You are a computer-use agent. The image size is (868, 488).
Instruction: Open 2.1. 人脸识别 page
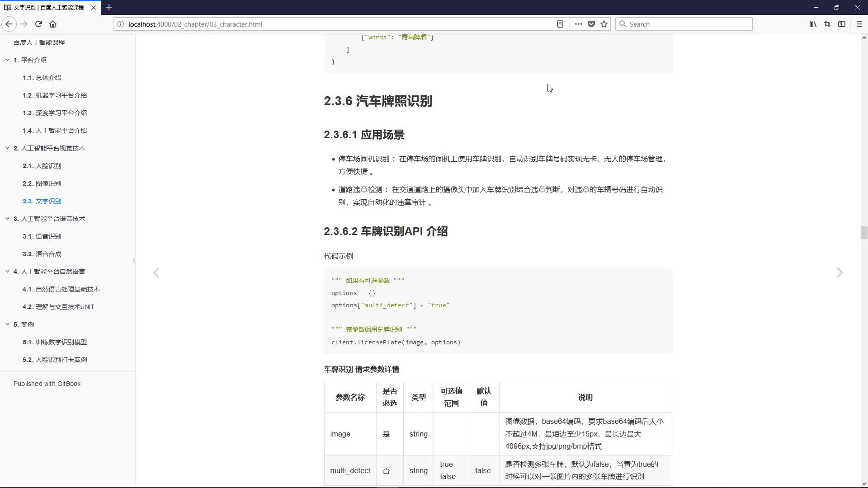[x=42, y=165]
